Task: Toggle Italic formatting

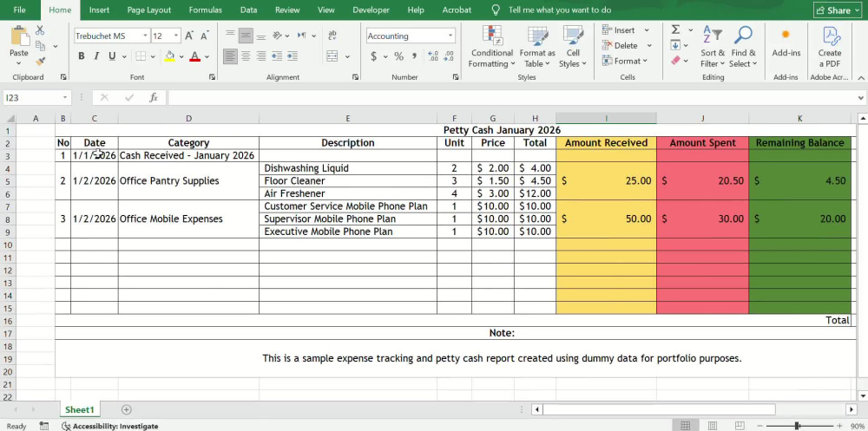Action: click(96, 56)
